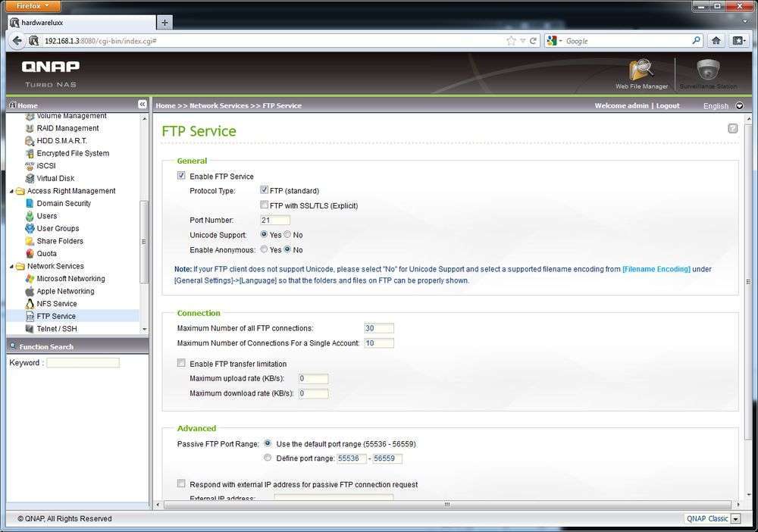Click the NFS Service penguin icon
758x532 pixels.
click(30, 304)
